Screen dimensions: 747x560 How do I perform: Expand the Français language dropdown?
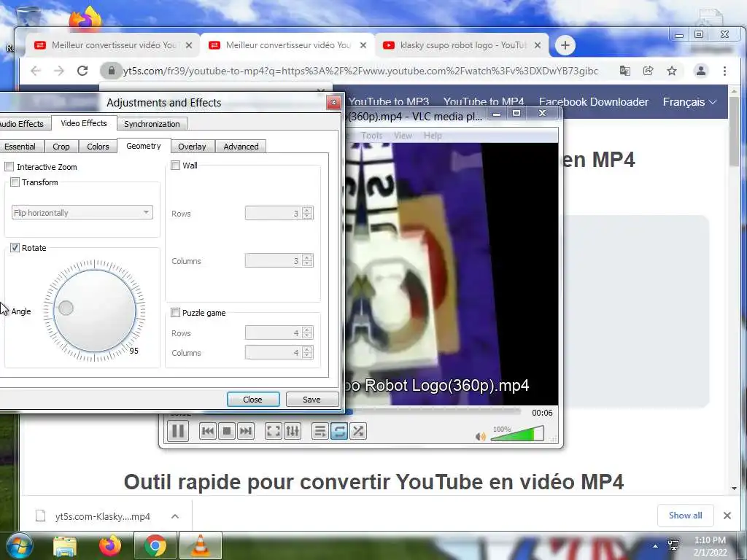[689, 102]
